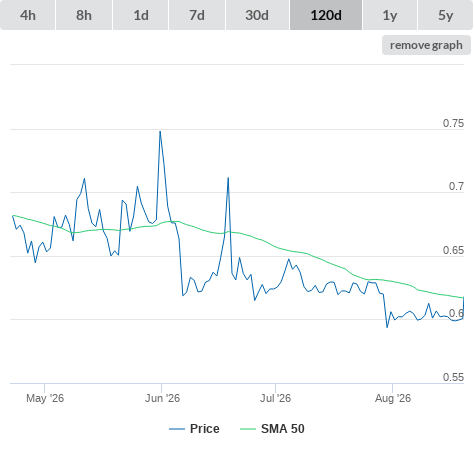The width and height of the screenshot is (474, 455).
Task: Show the 5y time range
Action: (x=445, y=15)
